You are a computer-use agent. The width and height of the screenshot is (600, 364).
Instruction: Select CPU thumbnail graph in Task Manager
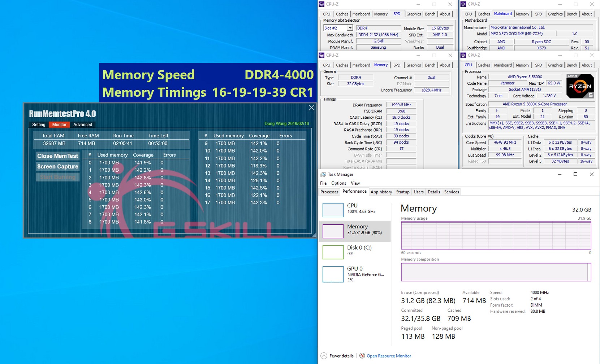[x=333, y=210]
